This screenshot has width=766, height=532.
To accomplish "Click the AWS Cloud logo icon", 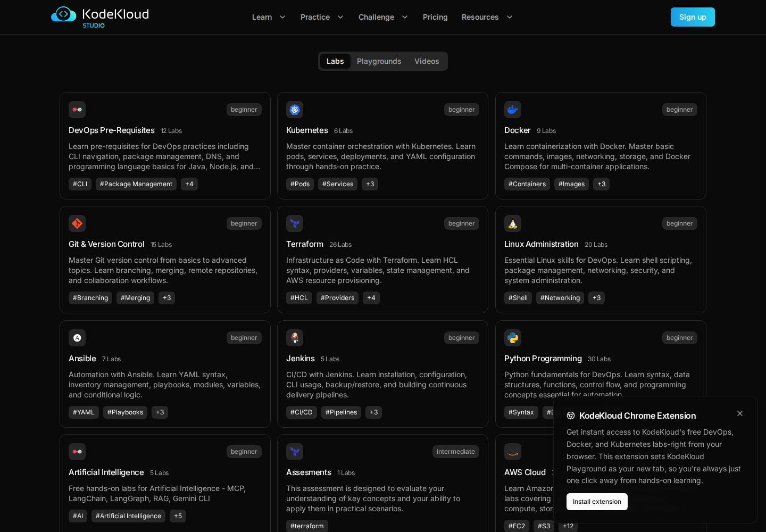I will (x=513, y=452).
